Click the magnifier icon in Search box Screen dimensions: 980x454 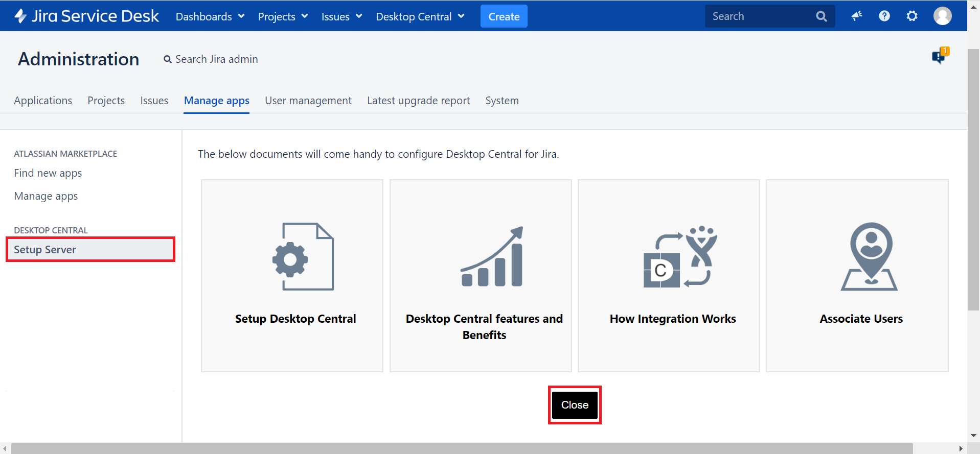click(822, 16)
